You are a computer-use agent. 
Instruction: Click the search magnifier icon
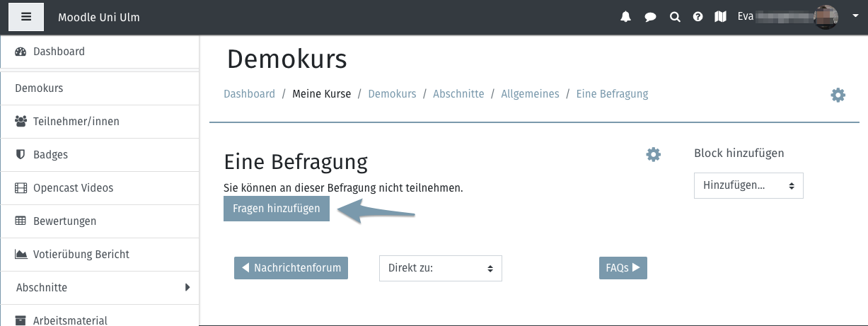coord(675,17)
